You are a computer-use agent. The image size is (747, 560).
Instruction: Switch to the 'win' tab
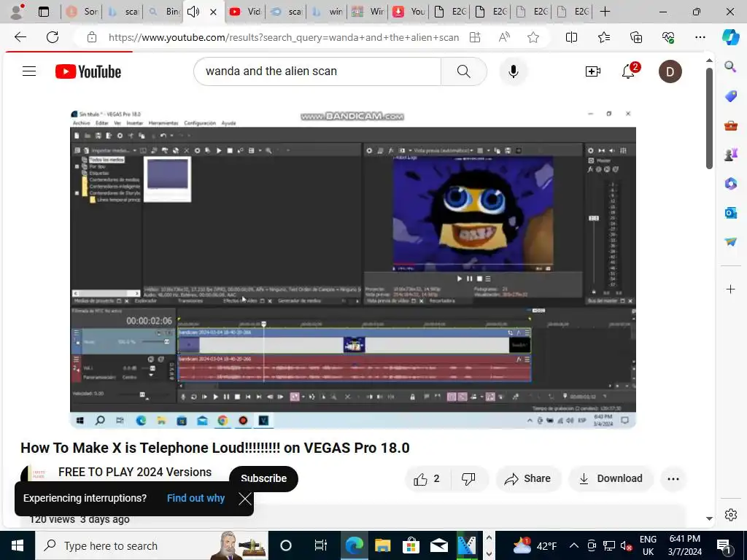point(326,12)
